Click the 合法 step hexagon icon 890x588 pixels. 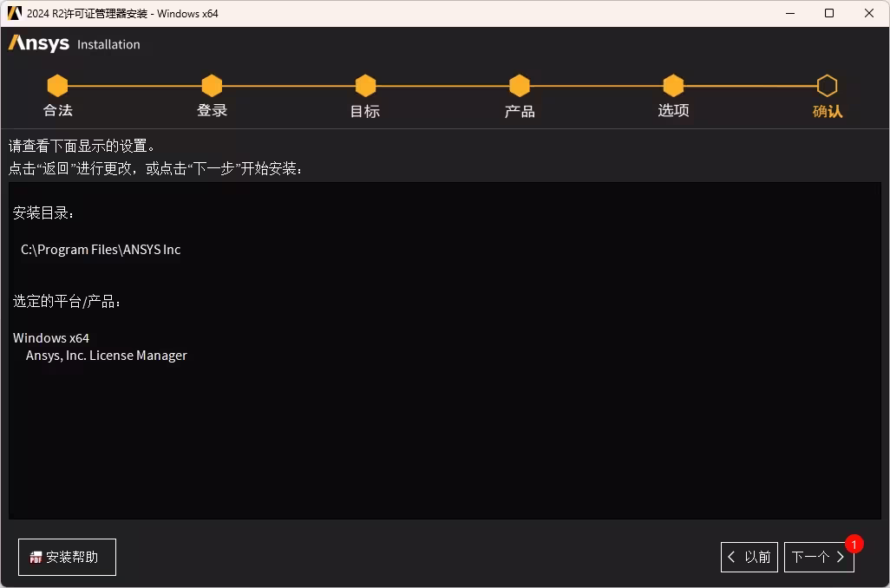point(57,86)
